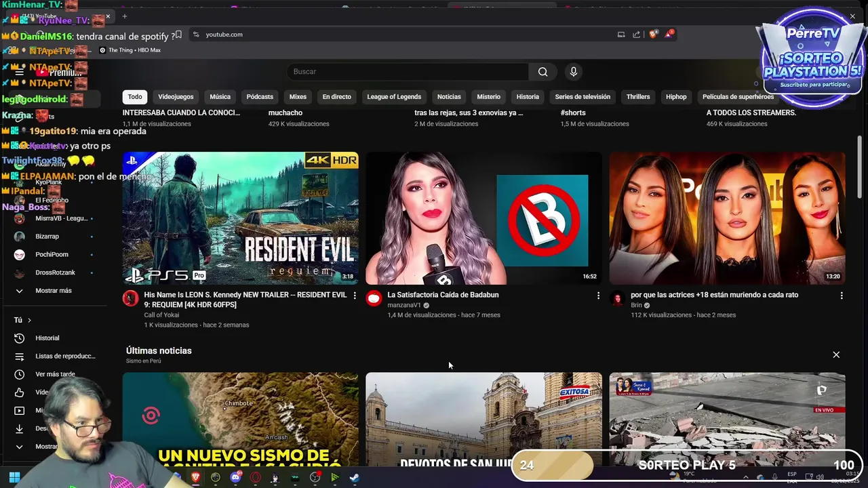
Task: Select the Todo filter chip
Action: tap(135, 97)
